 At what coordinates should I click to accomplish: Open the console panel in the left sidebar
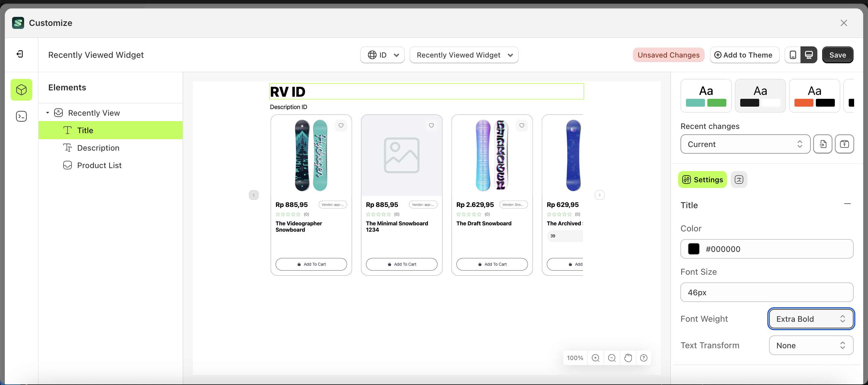click(21, 116)
